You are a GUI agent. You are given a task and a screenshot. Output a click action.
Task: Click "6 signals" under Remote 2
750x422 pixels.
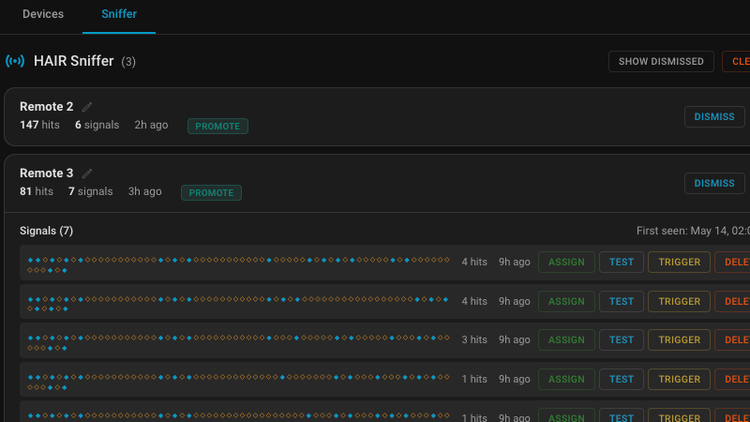97,125
